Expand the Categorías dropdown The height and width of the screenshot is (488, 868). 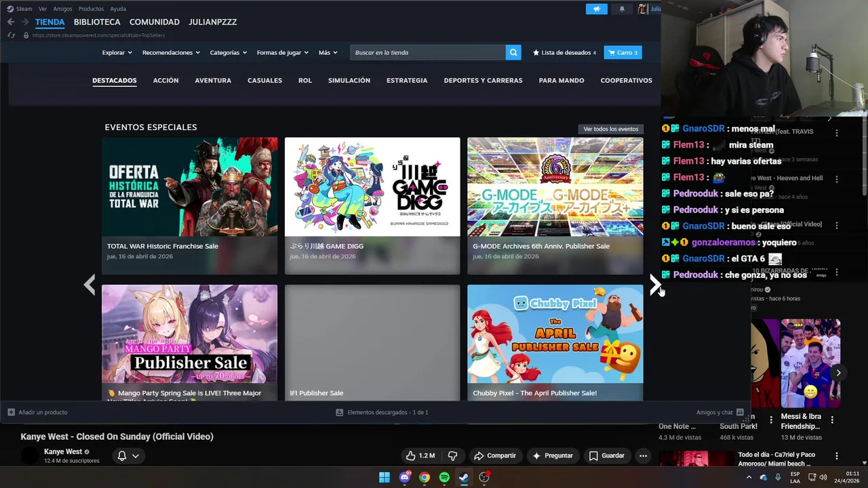(x=228, y=52)
